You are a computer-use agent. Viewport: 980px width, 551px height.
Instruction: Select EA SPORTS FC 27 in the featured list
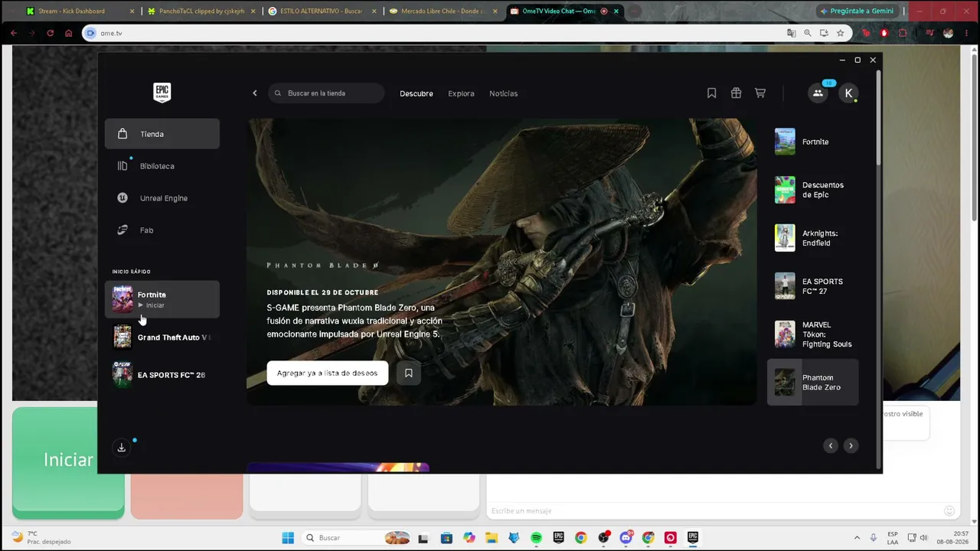813,286
